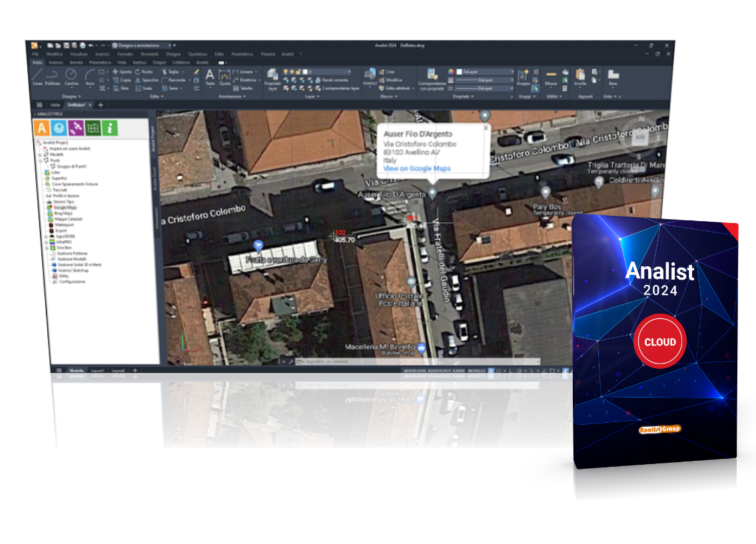The height and width of the screenshot is (544, 756).
Task: Click the print icon in quick access toolbar
Action: pos(83,45)
